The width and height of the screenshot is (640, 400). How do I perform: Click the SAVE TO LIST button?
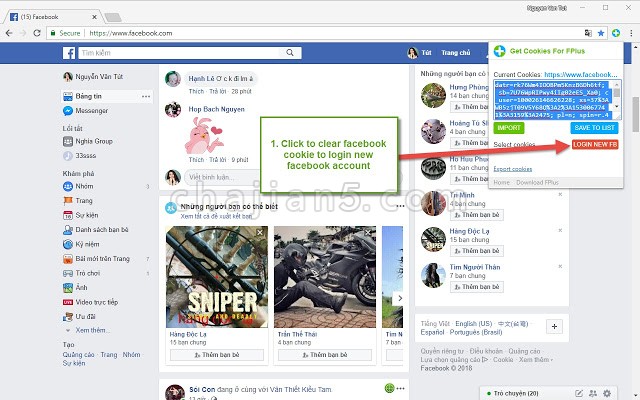click(595, 128)
